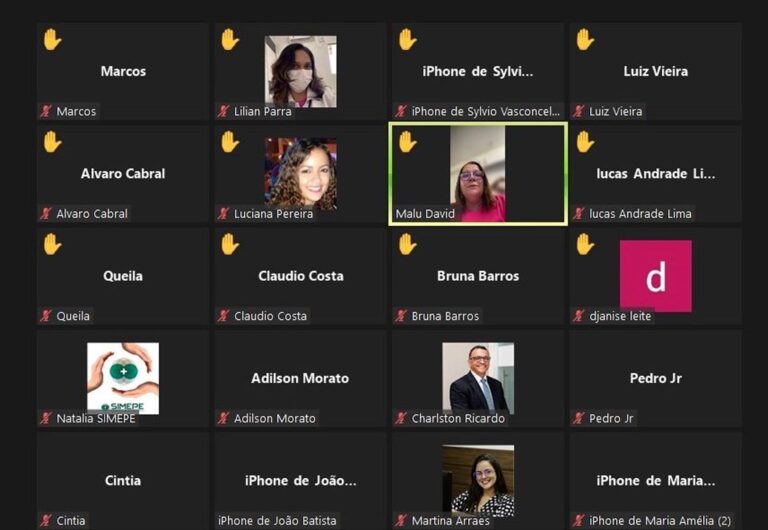Viewport: 768px width, 530px height.
Task: Click the muted mic icon next to Queila
Action: pos(46,316)
